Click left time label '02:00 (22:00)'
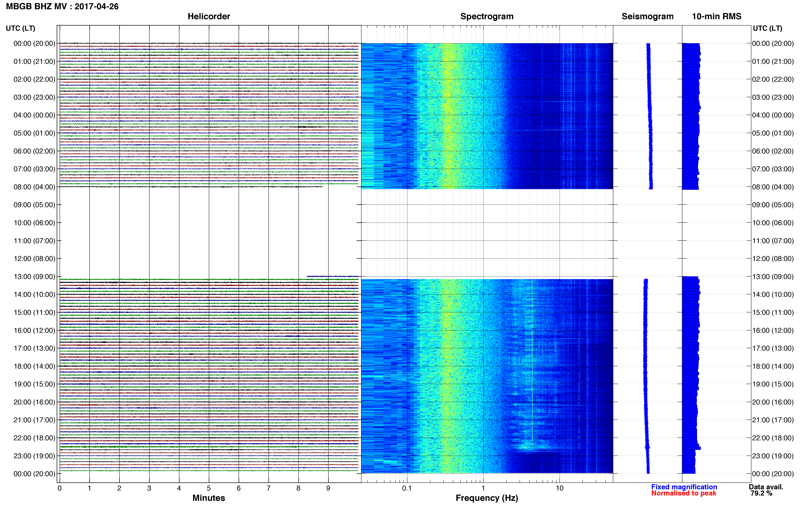The width and height of the screenshot is (812, 508). (34, 79)
